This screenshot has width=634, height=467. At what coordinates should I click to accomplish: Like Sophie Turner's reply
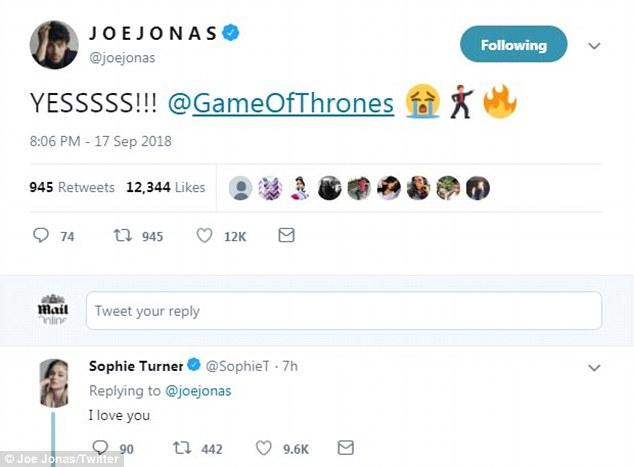click(263, 448)
